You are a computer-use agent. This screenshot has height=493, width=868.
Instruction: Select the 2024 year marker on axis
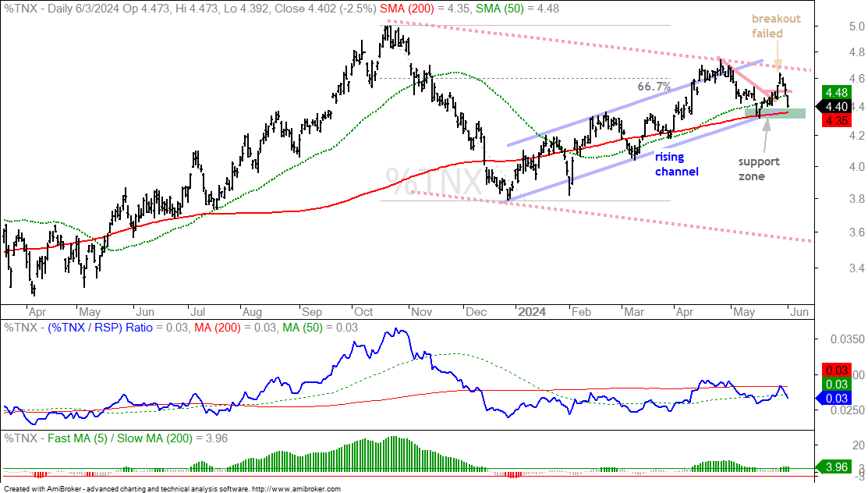531,312
